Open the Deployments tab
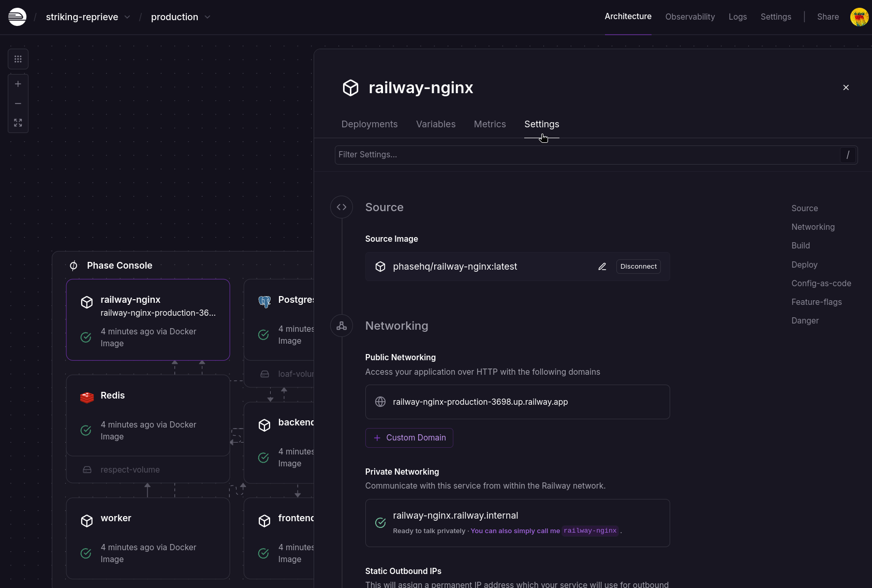Image resolution: width=872 pixels, height=588 pixels. click(x=369, y=124)
